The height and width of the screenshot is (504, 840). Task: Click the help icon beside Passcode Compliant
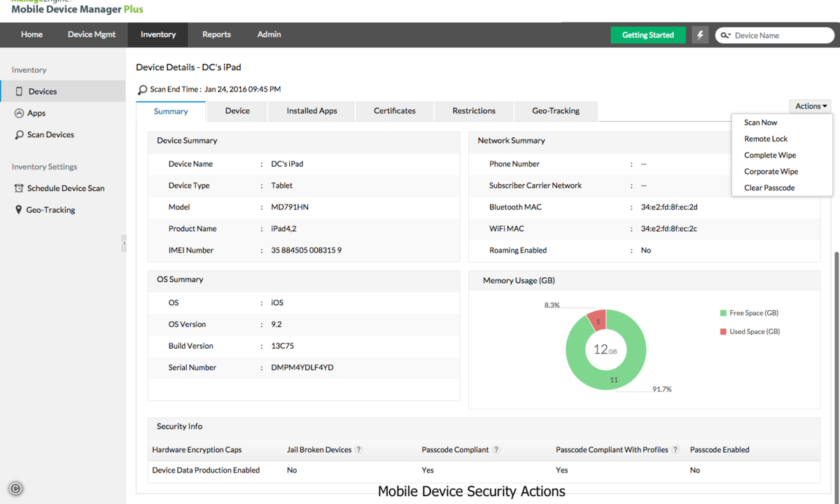tap(496, 450)
